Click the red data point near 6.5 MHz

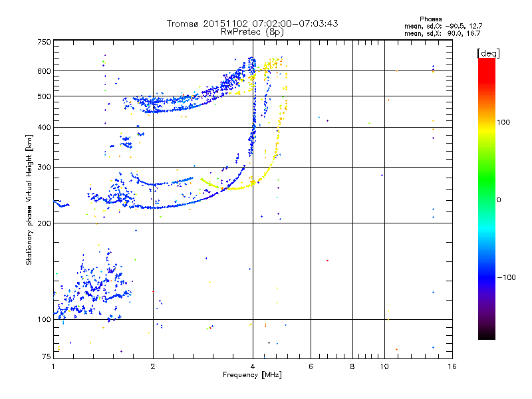[327, 261]
